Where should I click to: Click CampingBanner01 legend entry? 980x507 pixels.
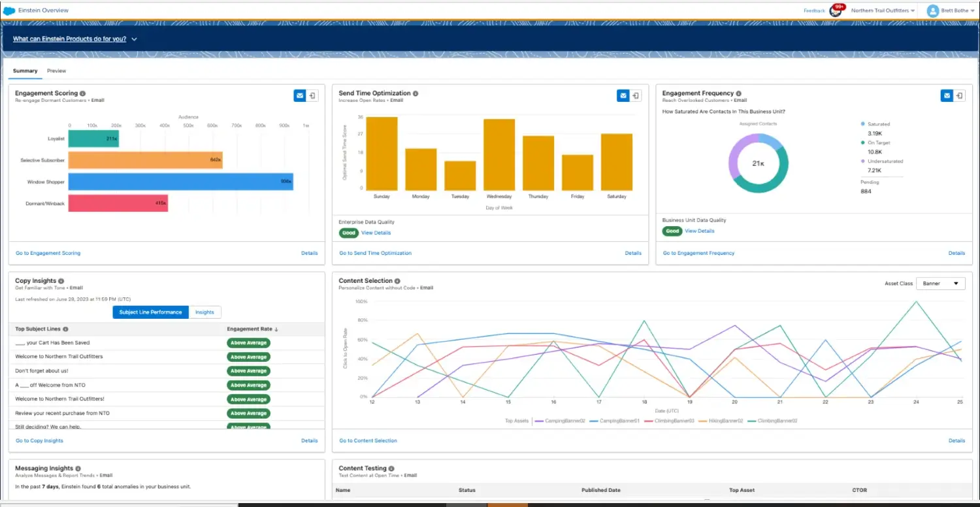coord(614,421)
